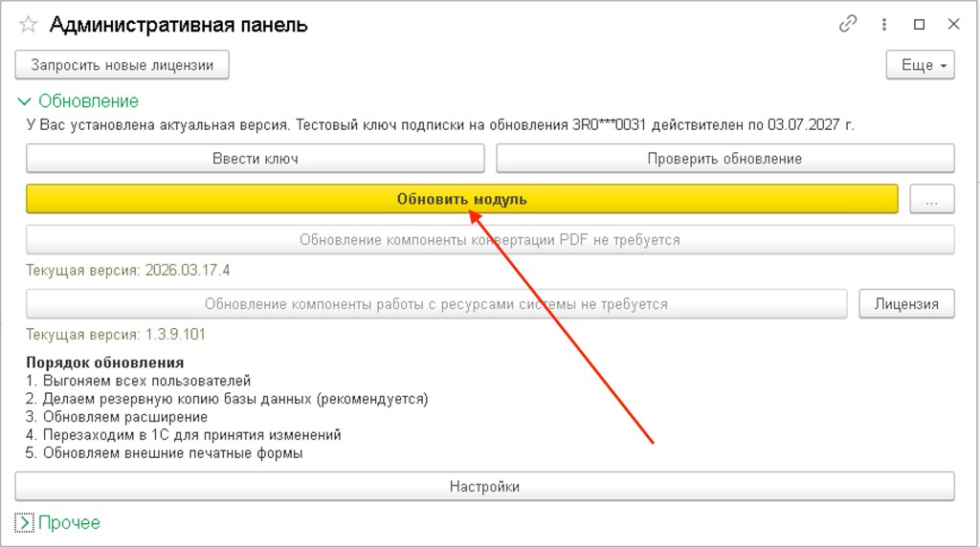Click the yellow Обновить модуль button
The image size is (980, 547).
point(462,199)
